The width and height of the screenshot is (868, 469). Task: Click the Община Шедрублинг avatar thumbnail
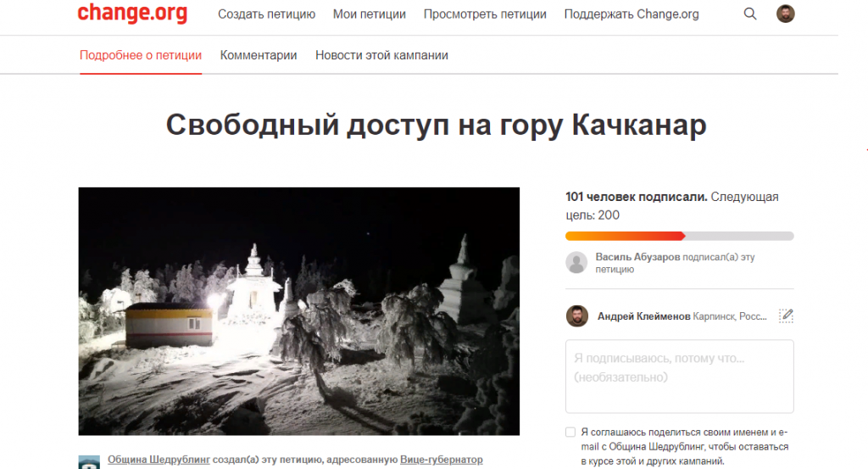click(89, 463)
